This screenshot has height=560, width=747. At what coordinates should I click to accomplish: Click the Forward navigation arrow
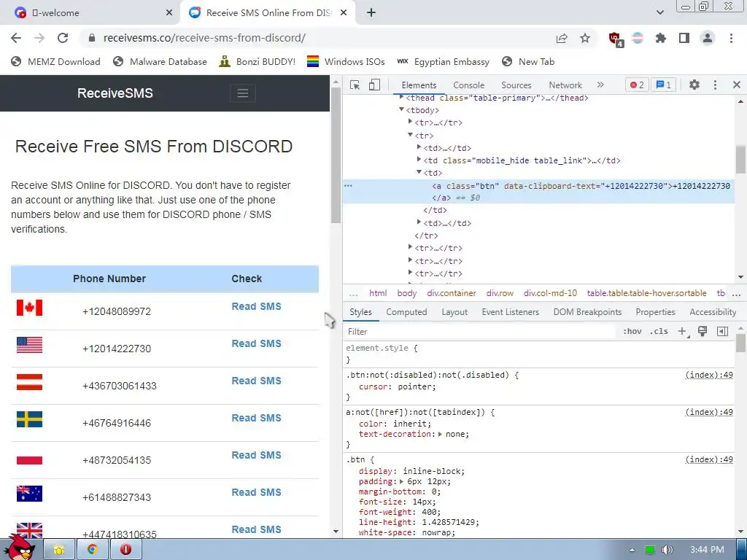tap(39, 38)
